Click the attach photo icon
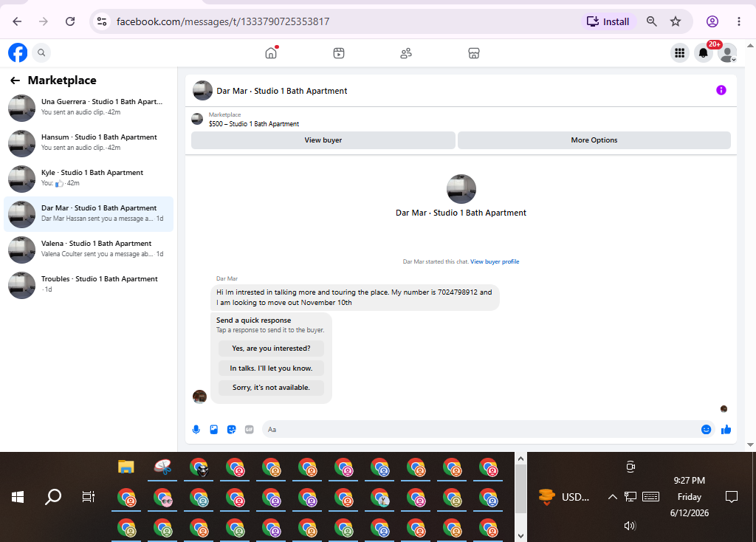Screen dimensions: 756x542 [214, 429]
